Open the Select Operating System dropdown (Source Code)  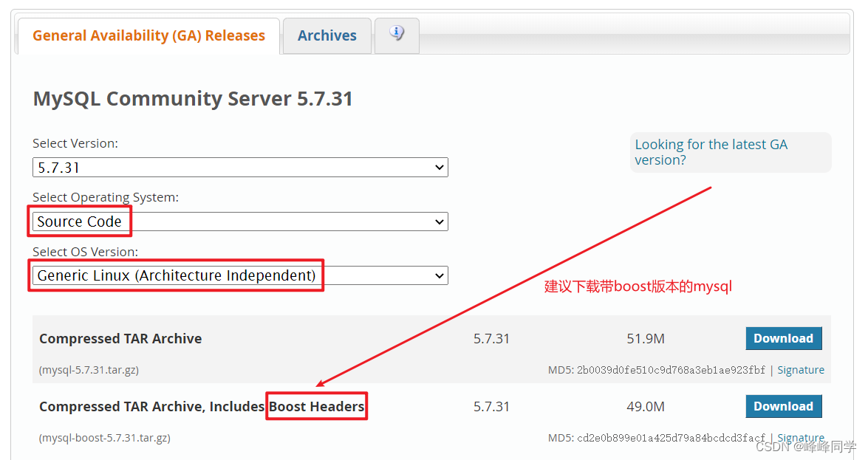240,222
